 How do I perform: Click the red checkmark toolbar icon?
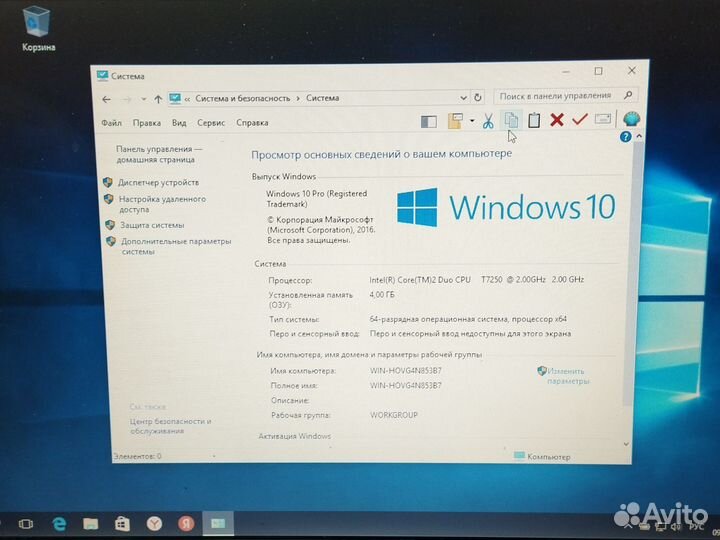coord(579,119)
